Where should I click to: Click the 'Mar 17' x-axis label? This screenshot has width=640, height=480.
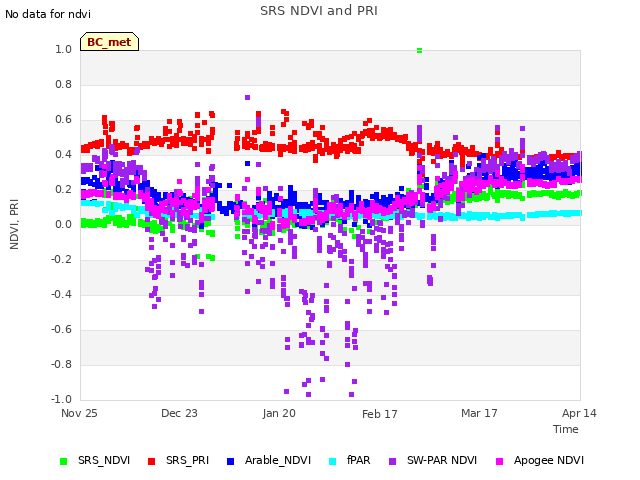pos(479,413)
